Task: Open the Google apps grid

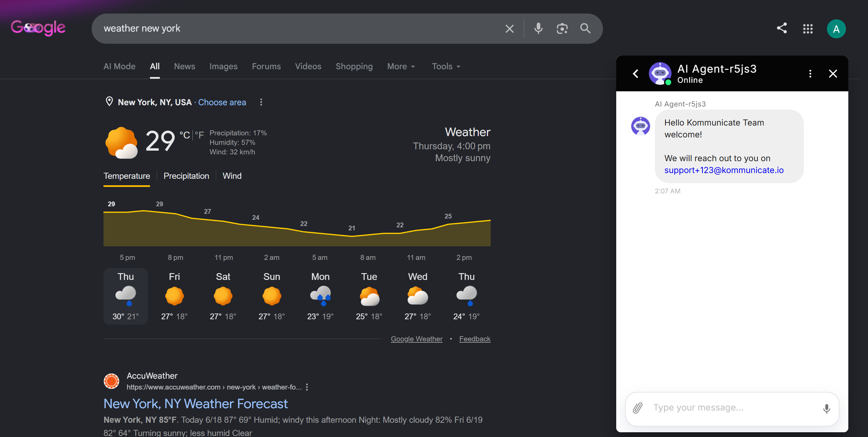Action: pos(808,29)
